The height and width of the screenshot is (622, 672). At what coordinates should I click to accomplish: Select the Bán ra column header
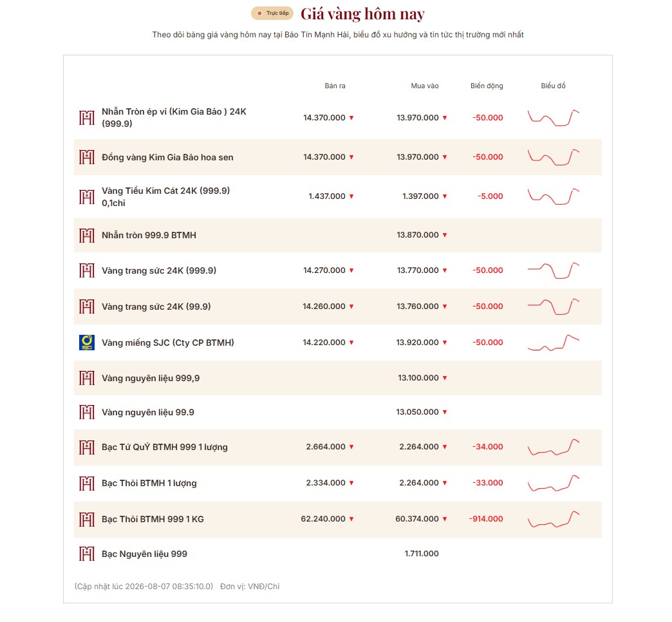tap(335, 86)
